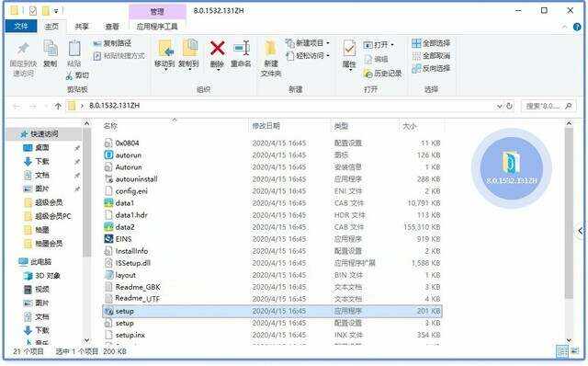
Task: Click the file list vertical scrollbar
Action: point(569,214)
